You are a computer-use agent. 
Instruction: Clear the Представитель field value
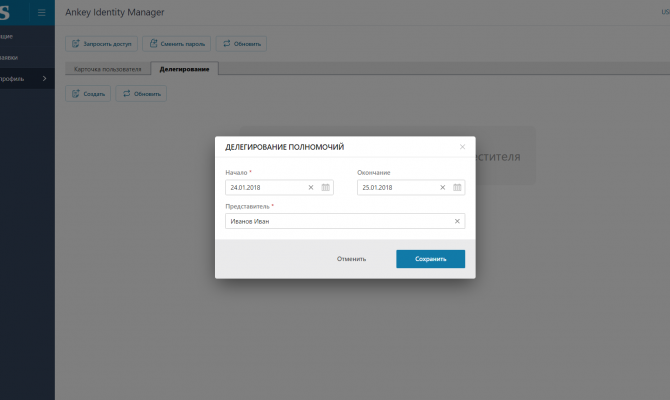click(457, 221)
